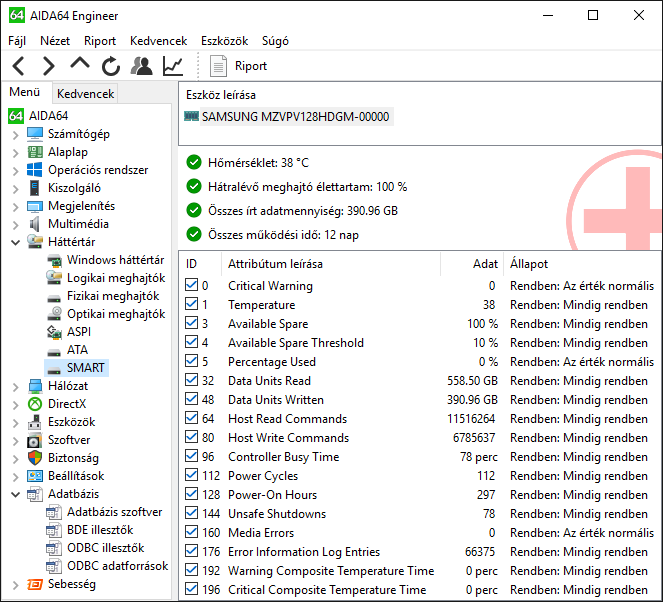Uncheck the Temperature attribute checkbox

[x=192, y=305]
